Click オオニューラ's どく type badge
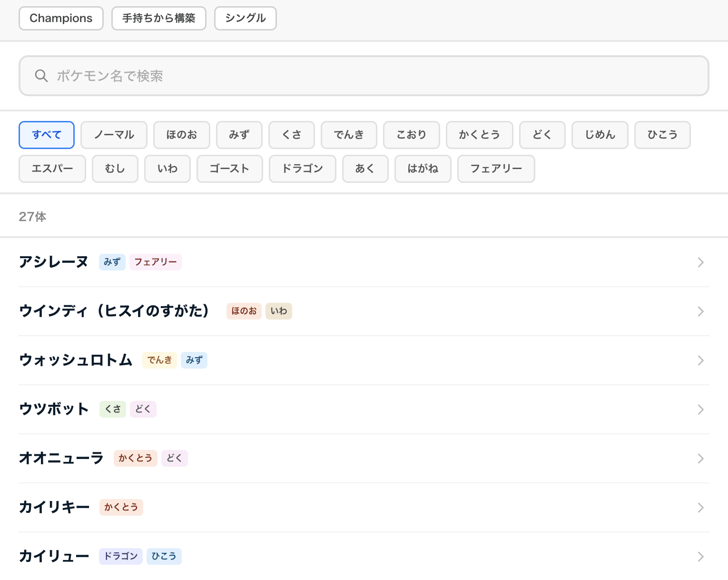 pos(175,458)
